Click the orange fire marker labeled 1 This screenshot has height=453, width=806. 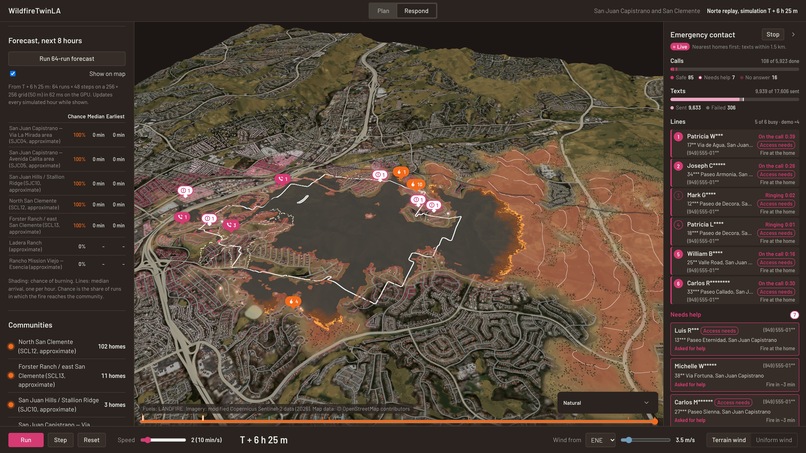pos(400,171)
